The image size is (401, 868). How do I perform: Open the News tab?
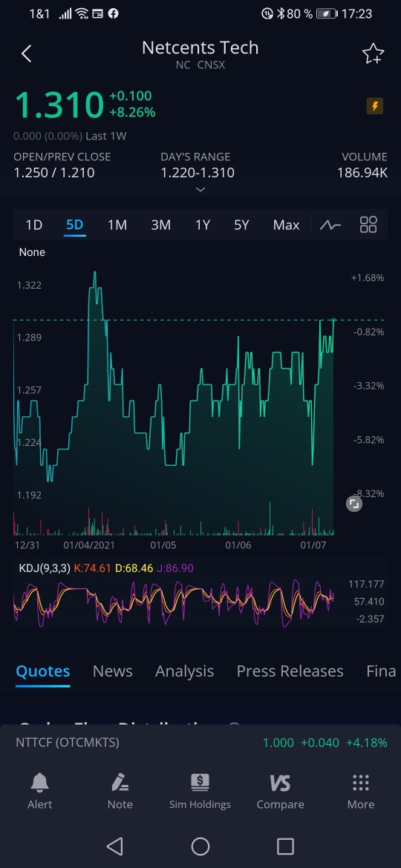click(112, 671)
